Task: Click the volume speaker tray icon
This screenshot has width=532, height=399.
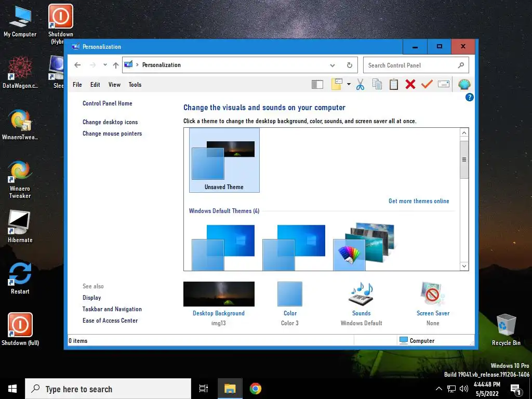Action: [x=464, y=389]
